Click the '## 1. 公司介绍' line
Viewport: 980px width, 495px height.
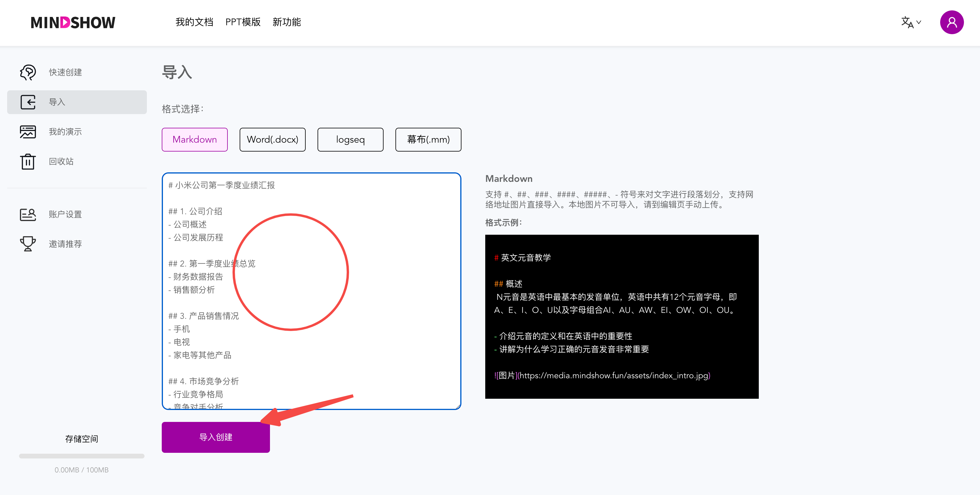[195, 211]
